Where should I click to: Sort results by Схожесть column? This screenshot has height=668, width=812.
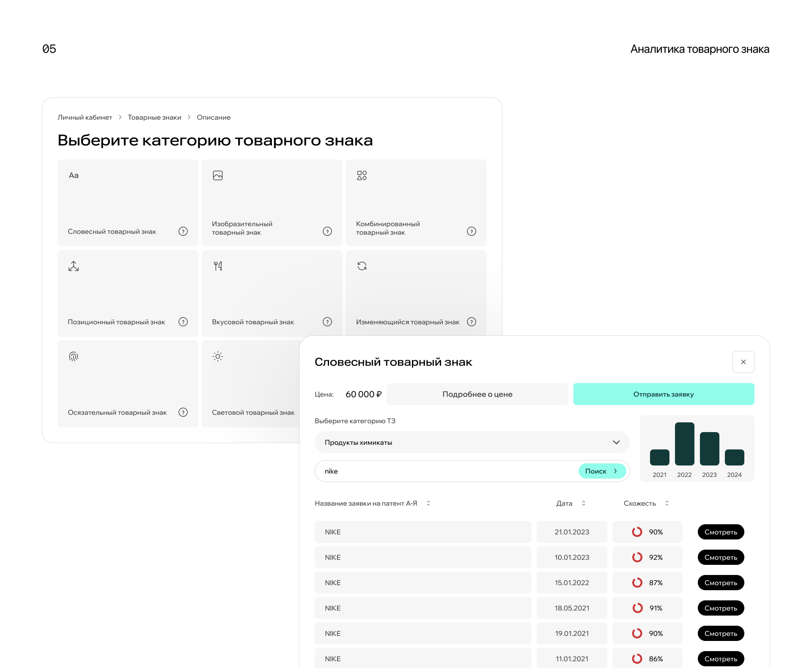click(x=667, y=503)
